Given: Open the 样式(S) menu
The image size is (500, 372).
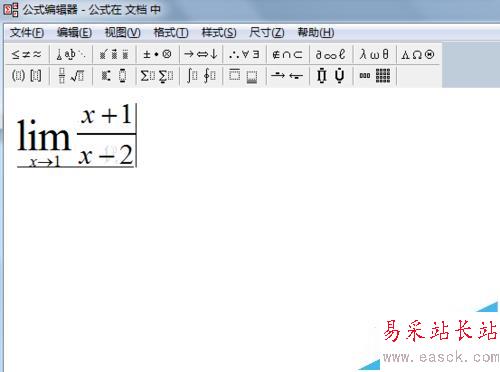Looking at the screenshot, I should click(x=219, y=33).
